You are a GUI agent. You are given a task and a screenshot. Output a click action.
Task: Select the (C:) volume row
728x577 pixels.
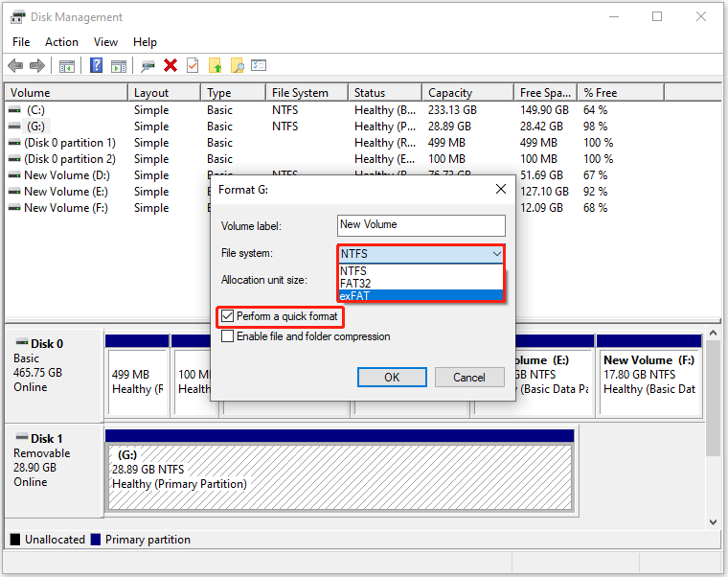tap(334, 110)
